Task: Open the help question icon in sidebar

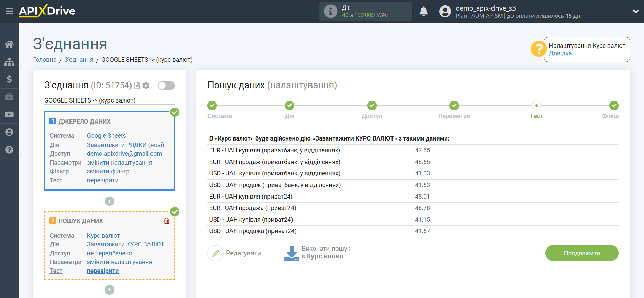Action: coord(9,150)
